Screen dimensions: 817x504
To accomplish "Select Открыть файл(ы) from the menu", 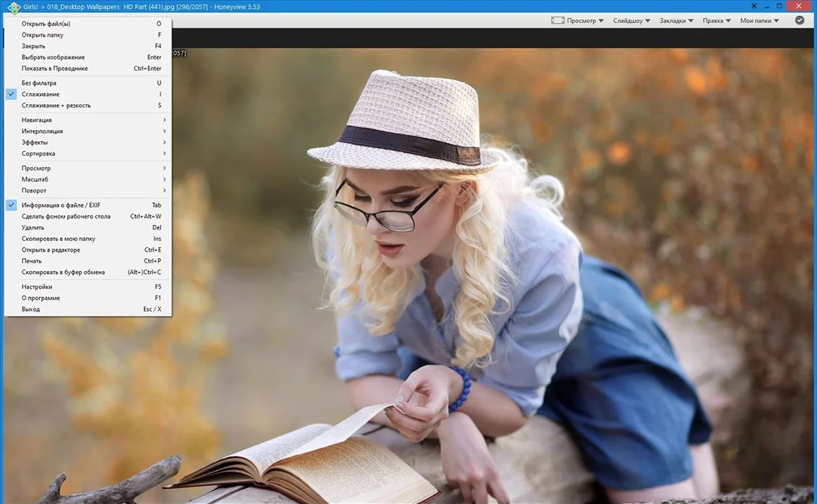I will (x=46, y=24).
